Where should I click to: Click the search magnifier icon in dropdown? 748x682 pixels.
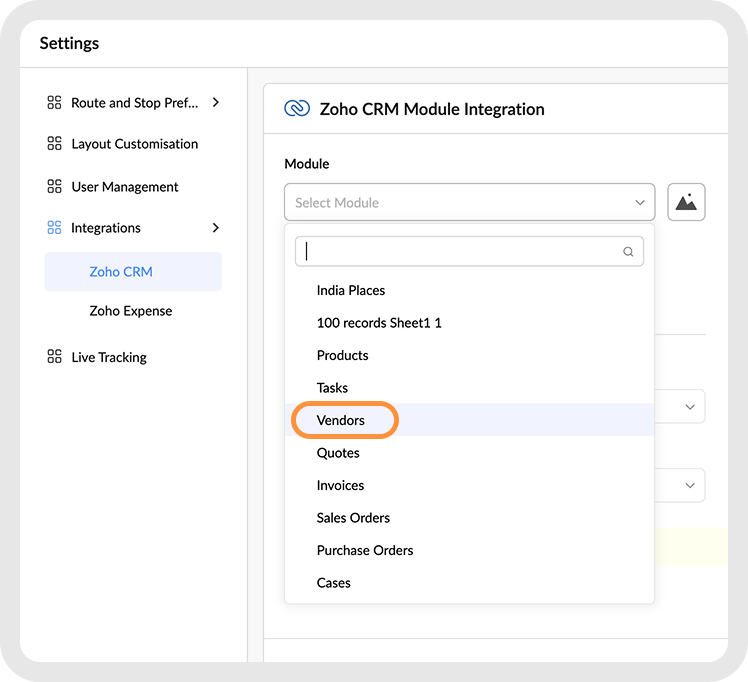[x=628, y=252]
